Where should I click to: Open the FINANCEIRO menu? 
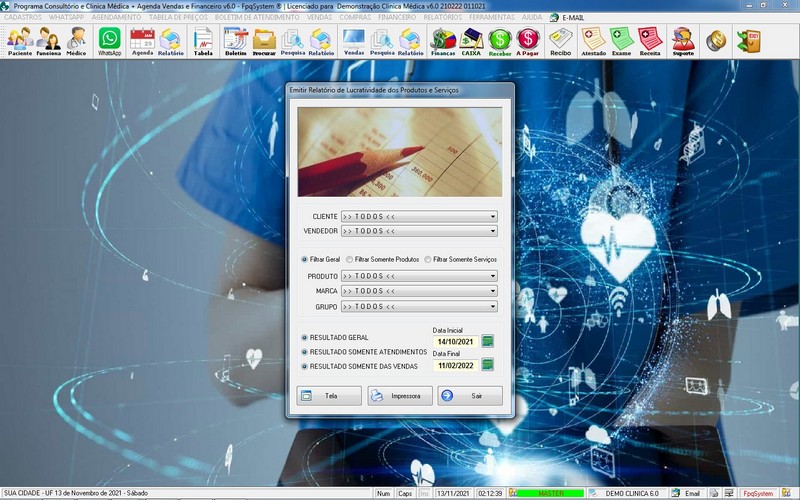click(x=397, y=17)
